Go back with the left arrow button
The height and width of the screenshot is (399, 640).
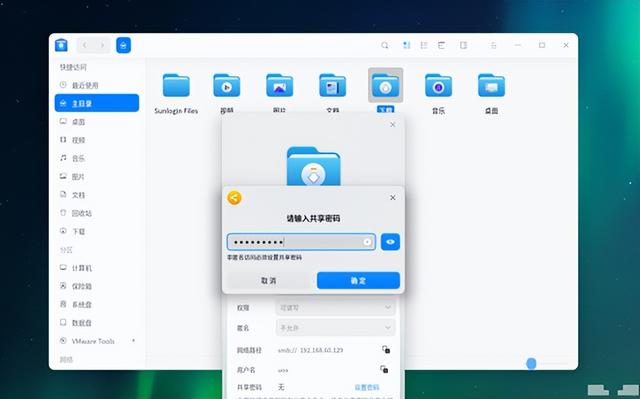(85, 45)
